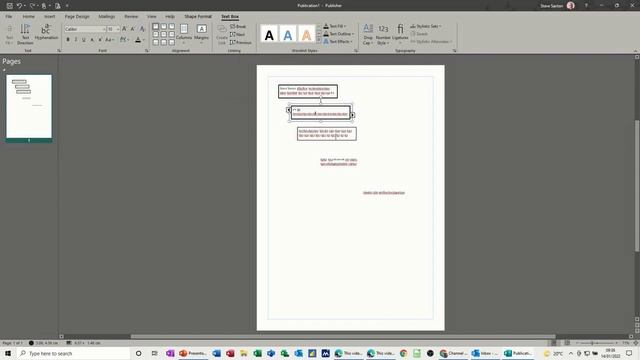This screenshot has height=360, width=640.
Task: Open the Text Direction tool
Action: [25, 33]
